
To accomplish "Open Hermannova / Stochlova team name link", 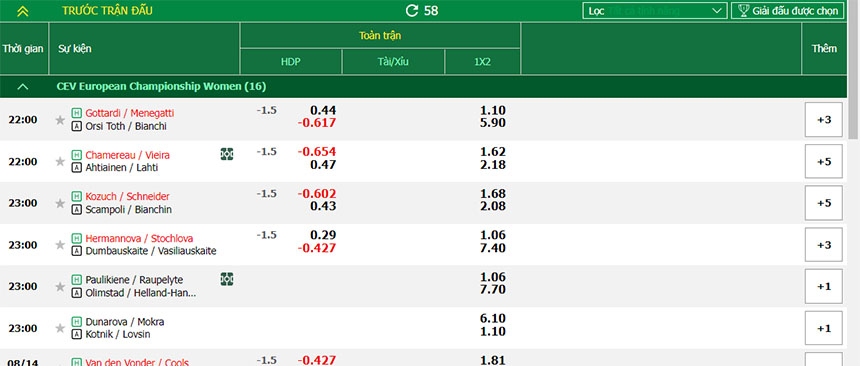I will (x=139, y=238).
